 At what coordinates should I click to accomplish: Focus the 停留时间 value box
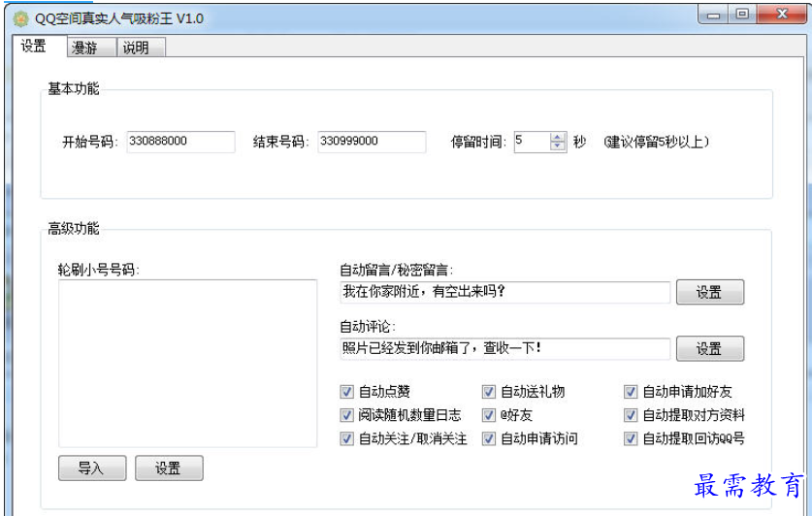(532, 142)
